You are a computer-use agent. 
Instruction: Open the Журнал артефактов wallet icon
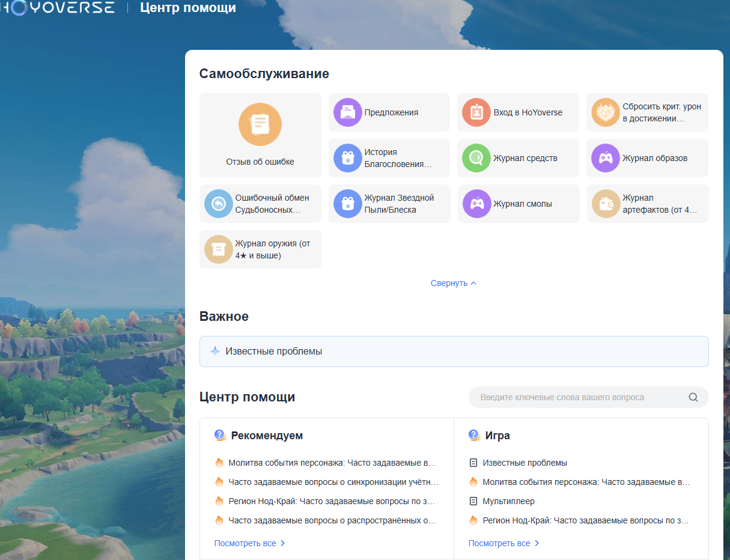click(x=605, y=204)
